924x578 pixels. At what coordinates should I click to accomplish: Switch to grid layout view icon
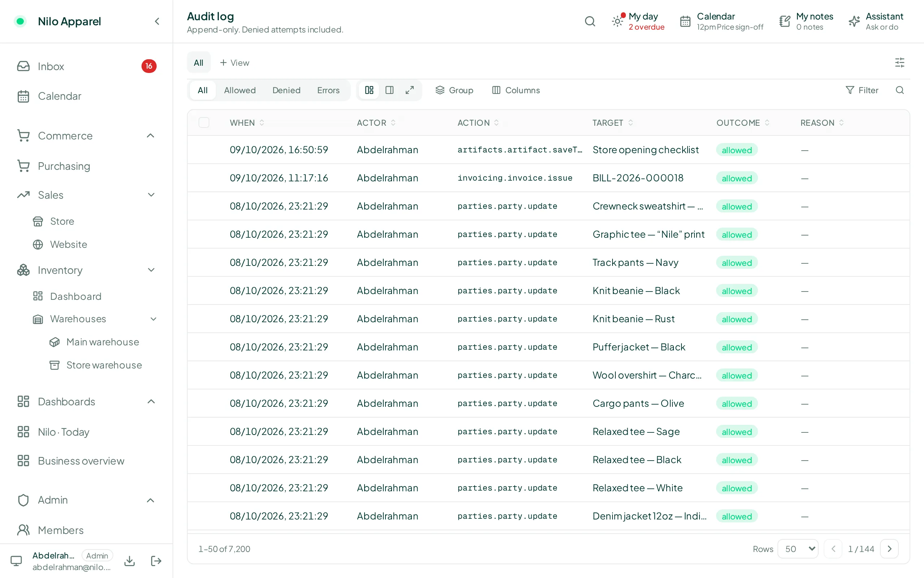coord(369,90)
